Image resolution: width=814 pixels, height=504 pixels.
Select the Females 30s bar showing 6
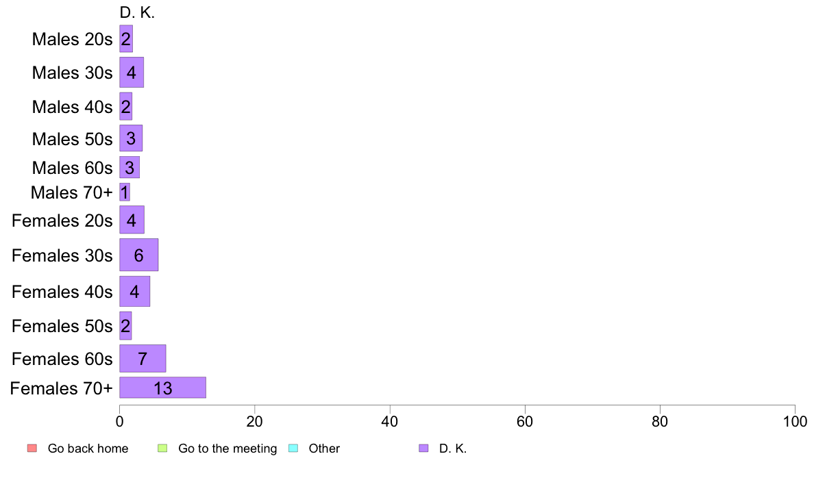(139, 255)
